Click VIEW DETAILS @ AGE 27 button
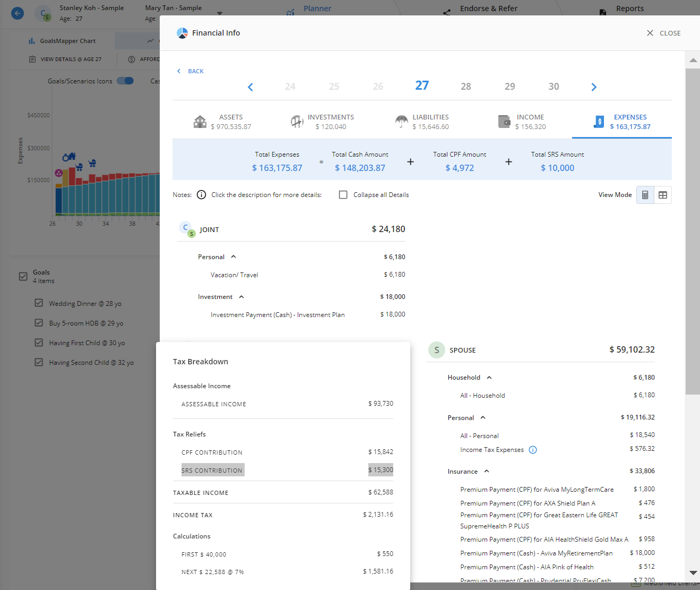Screen dimensions: 700x590 tap(65, 59)
